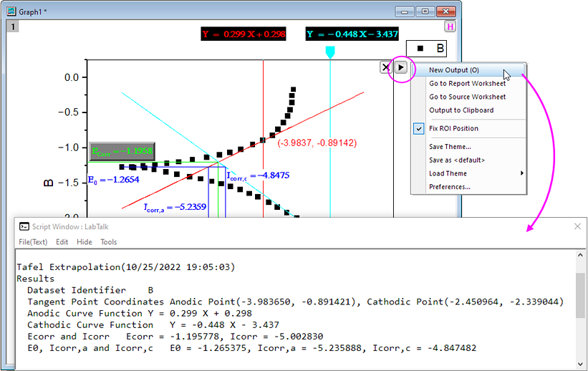
Task: Click the Graph1 window title icon
Action: pyautogui.click(x=11, y=11)
